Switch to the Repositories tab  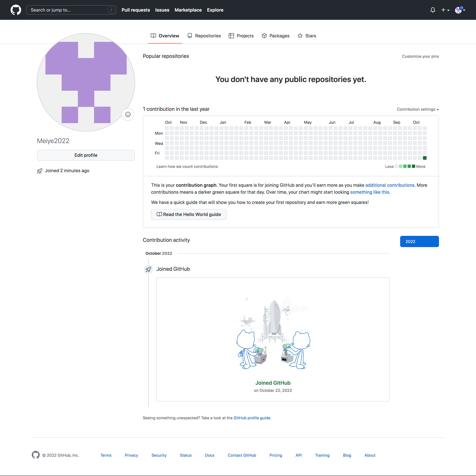(204, 36)
